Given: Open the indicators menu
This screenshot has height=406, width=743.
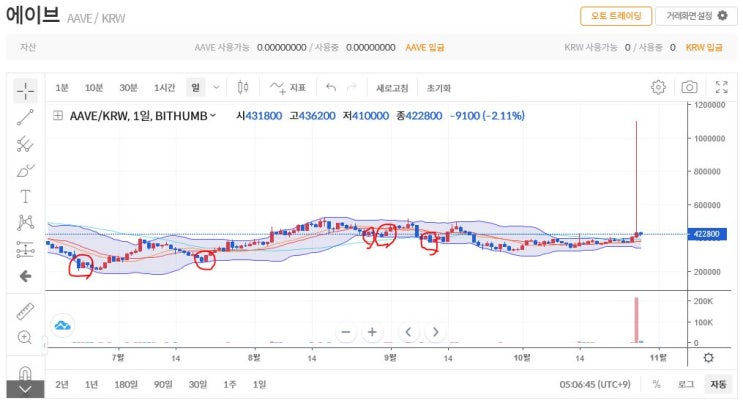Looking at the screenshot, I should 288,88.
